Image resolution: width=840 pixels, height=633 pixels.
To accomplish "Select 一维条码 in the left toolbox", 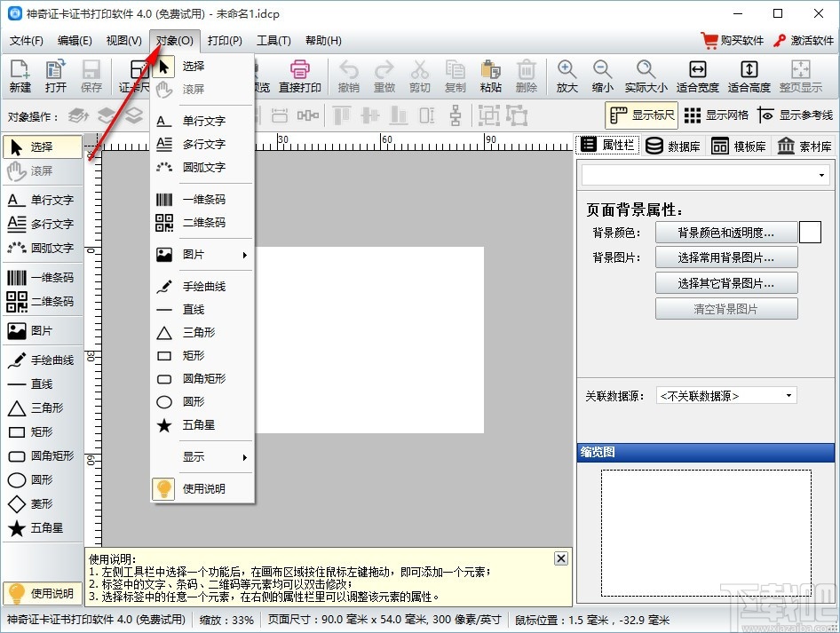I will 42,277.
